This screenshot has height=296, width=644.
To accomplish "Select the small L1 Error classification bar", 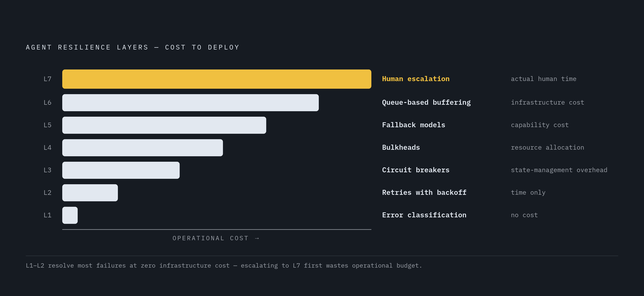I will pos(70,215).
